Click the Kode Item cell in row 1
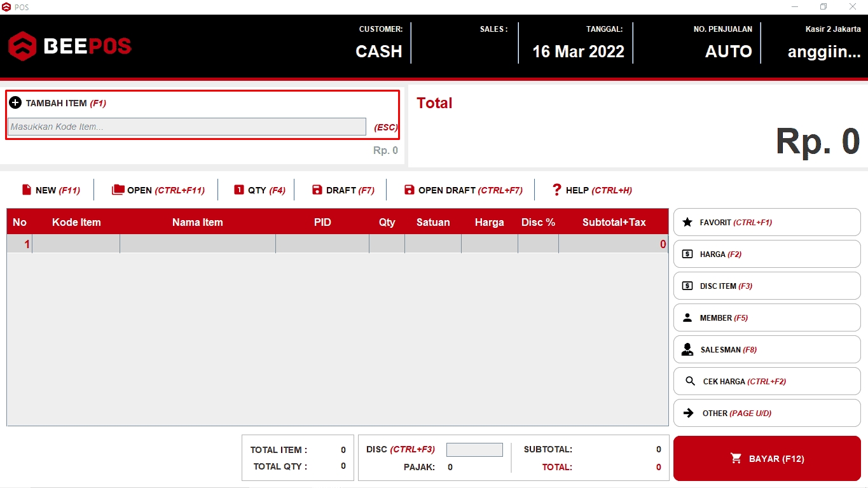The image size is (868, 488). (x=76, y=244)
